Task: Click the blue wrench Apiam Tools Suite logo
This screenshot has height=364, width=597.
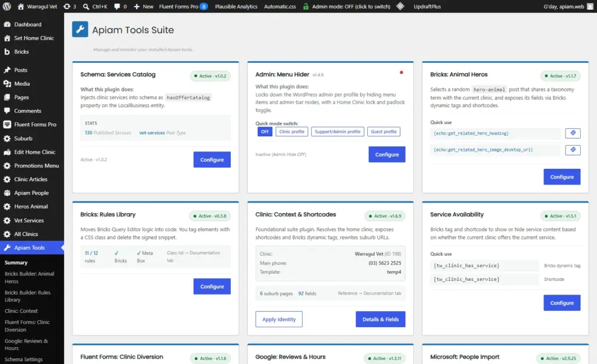Action: click(x=80, y=29)
